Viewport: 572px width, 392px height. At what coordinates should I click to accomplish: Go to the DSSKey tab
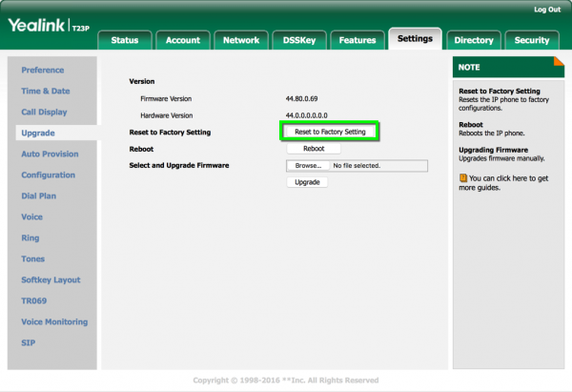[x=300, y=40]
